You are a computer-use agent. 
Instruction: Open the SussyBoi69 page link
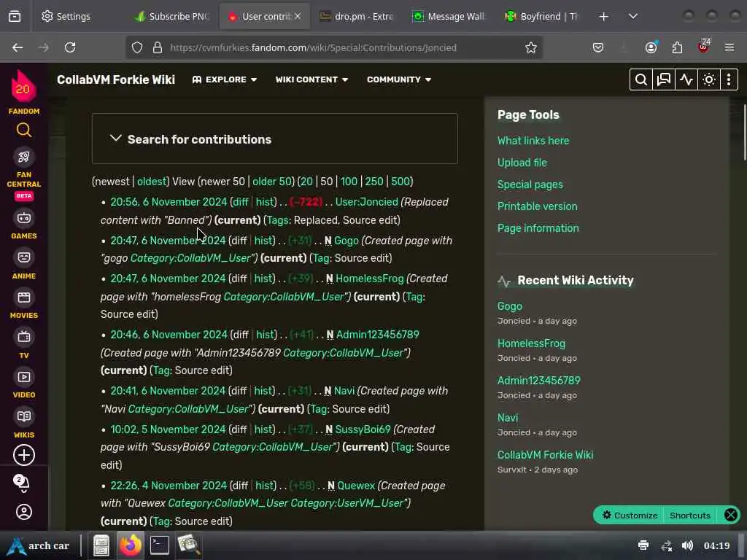point(363,429)
